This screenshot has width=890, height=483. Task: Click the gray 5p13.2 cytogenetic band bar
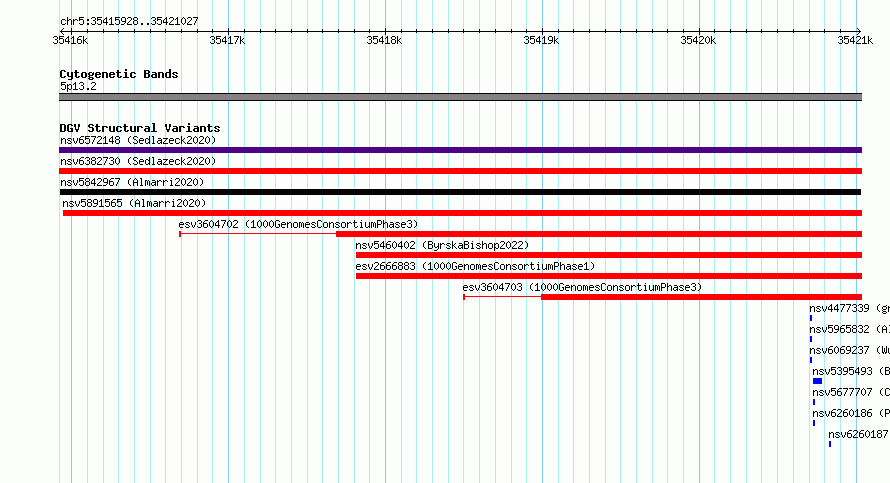[x=460, y=97]
